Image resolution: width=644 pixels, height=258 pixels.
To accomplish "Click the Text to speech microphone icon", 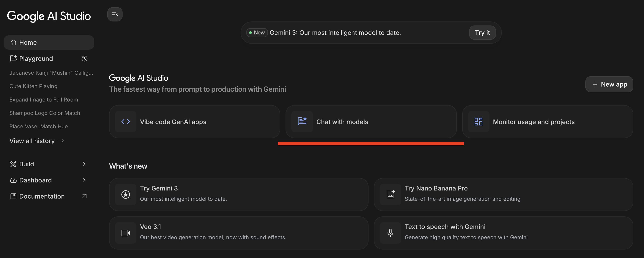I will (x=390, y=233).
